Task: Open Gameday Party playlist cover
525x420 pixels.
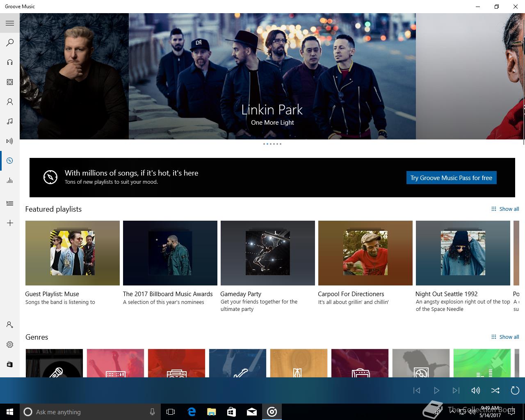Action: coord(268,253)
